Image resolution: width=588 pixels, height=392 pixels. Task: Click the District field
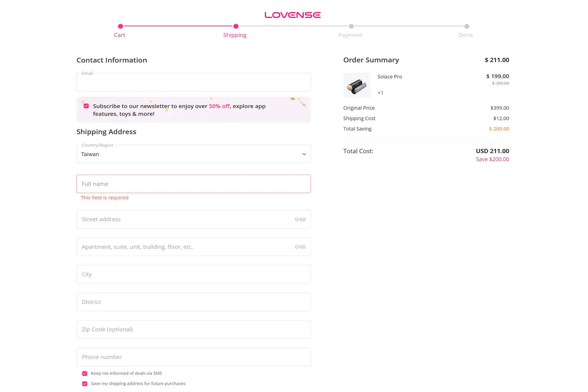pyautogui.click(x=193, y=302)
